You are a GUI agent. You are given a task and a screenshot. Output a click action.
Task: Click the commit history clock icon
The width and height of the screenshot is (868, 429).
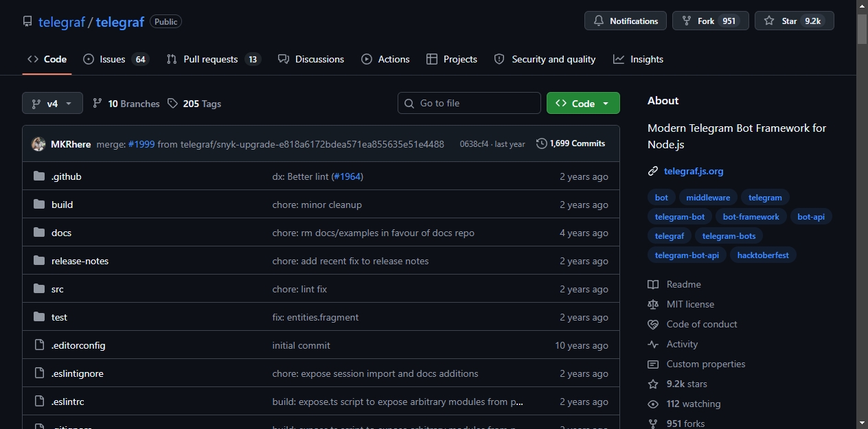542,143
